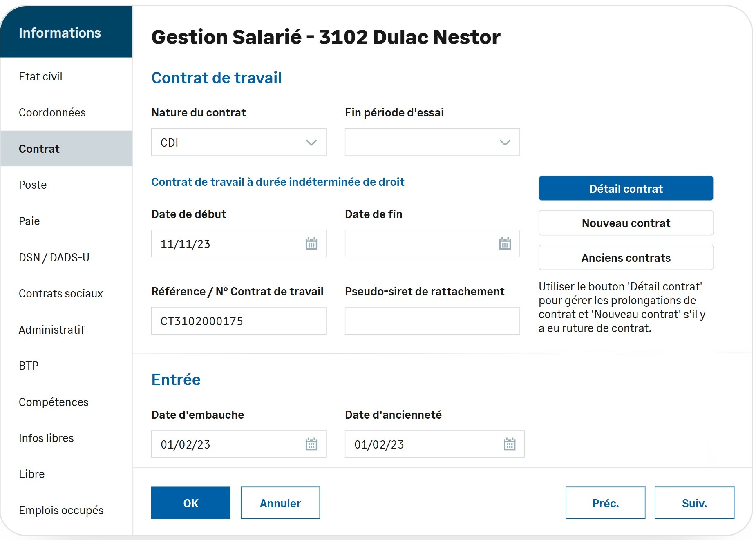
Task: Expand the Nature du contrat dropdown
Action: coord(311,143)
